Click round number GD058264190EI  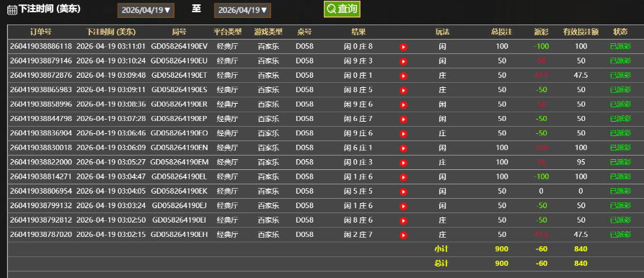pyautogui.click(x=179, y=220)
